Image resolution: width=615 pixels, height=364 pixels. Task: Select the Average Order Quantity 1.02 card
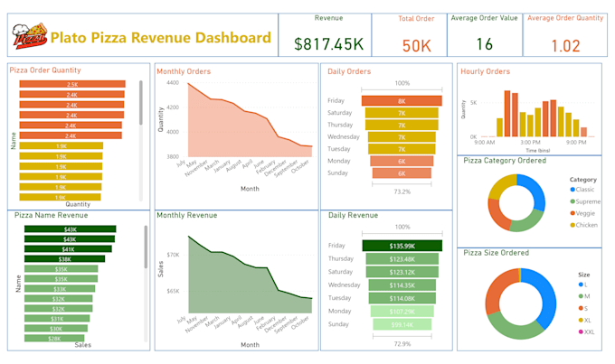point(565,35)
